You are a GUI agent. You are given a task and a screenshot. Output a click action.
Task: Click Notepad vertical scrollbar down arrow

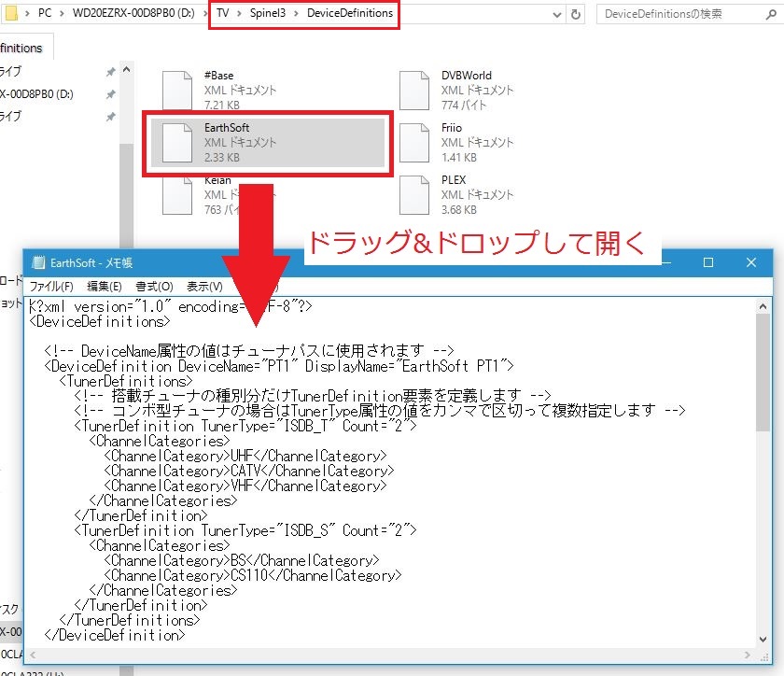[763, 639]
